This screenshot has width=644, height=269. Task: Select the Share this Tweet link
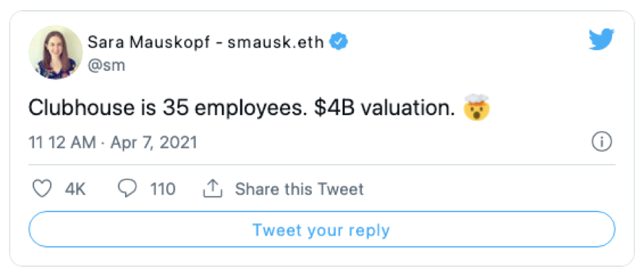[x=299, y=189]
